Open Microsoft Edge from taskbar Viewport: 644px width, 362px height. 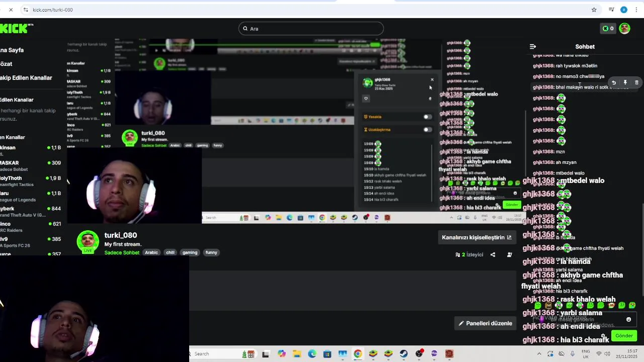(x=312, y=354)
